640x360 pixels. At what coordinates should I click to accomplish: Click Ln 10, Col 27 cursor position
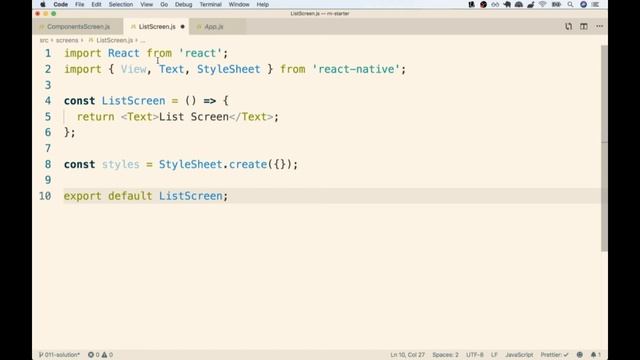click(x=407, y=355)
